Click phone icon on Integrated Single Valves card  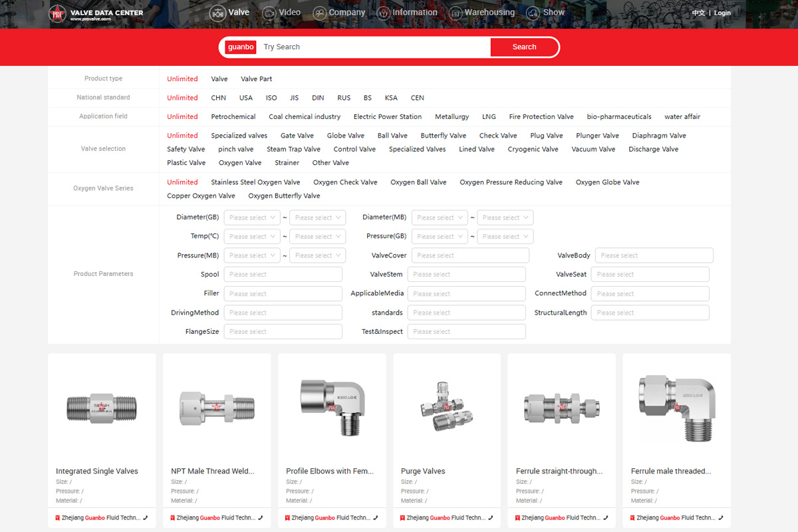pos(145,517)
